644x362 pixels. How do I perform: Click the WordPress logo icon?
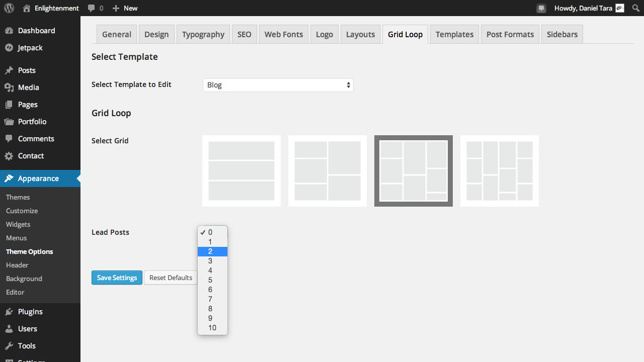(10, 8)
